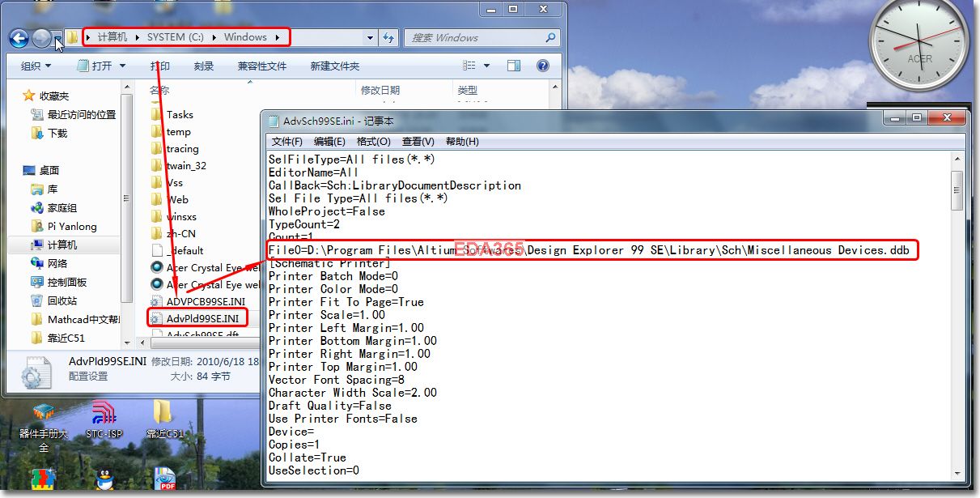Click the 打开 toolbar button
980x498 pixels.
[101, 66]
